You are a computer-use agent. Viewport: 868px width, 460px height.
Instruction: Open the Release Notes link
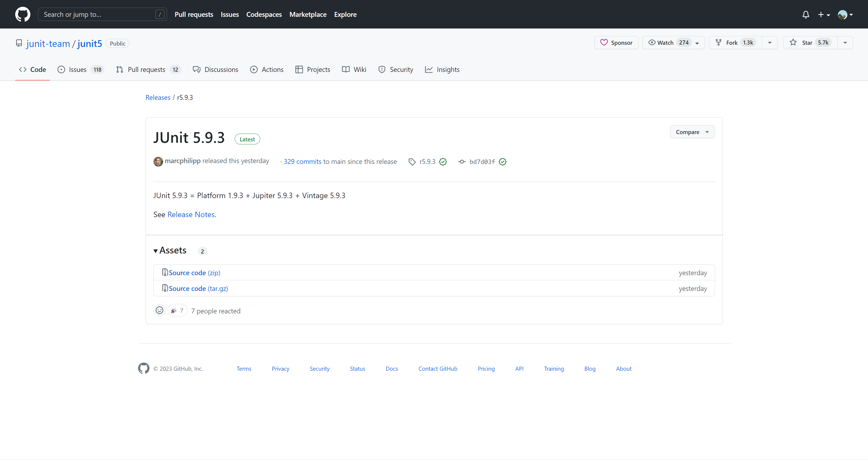coord(191,214)
